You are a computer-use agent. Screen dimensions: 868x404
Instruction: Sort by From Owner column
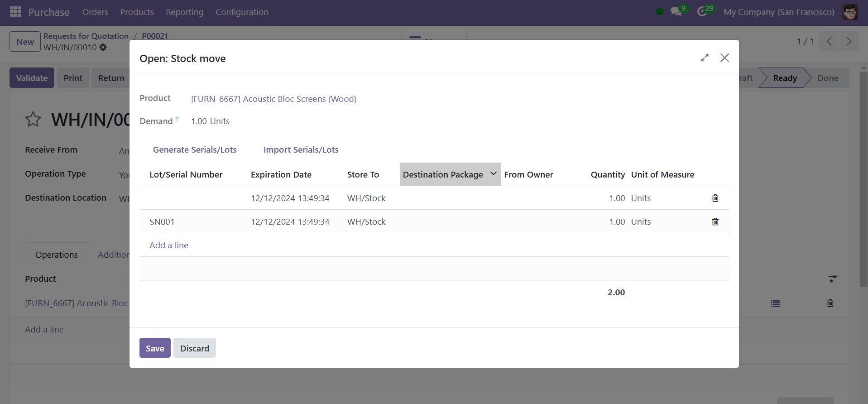coord(529,174)
